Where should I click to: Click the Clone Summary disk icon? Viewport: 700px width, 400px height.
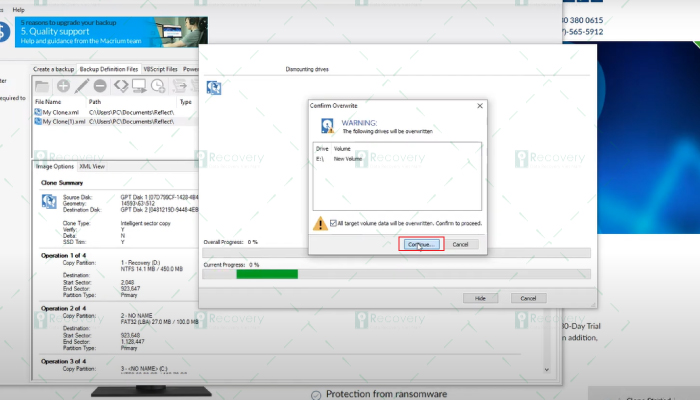49,201
